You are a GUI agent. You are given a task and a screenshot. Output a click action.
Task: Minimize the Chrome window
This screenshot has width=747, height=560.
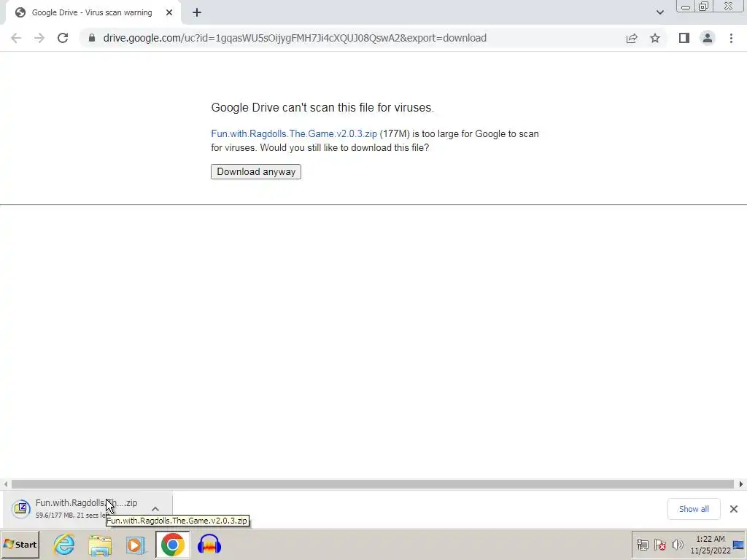tap(686, 7)
